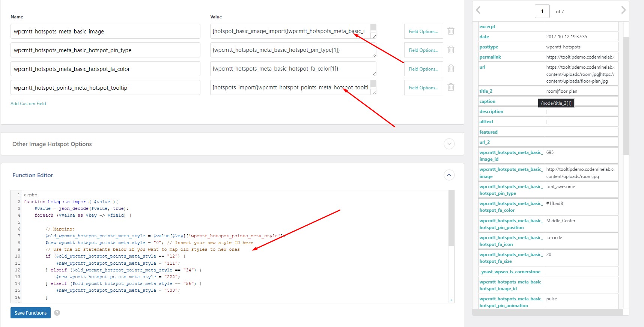This screenshot has width=644, height=327.
Task: Expand the Other Image Hotspot Options section
Action: (x=449, y=144)
